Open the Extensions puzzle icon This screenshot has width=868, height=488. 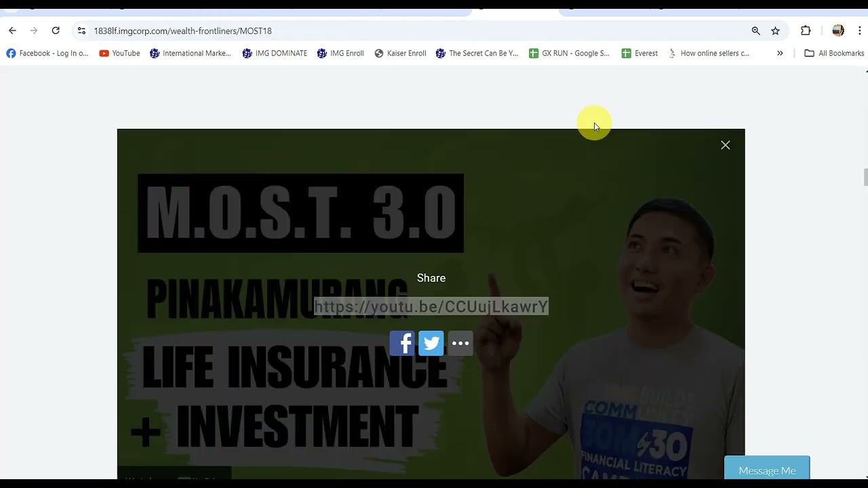pos(806,30)
